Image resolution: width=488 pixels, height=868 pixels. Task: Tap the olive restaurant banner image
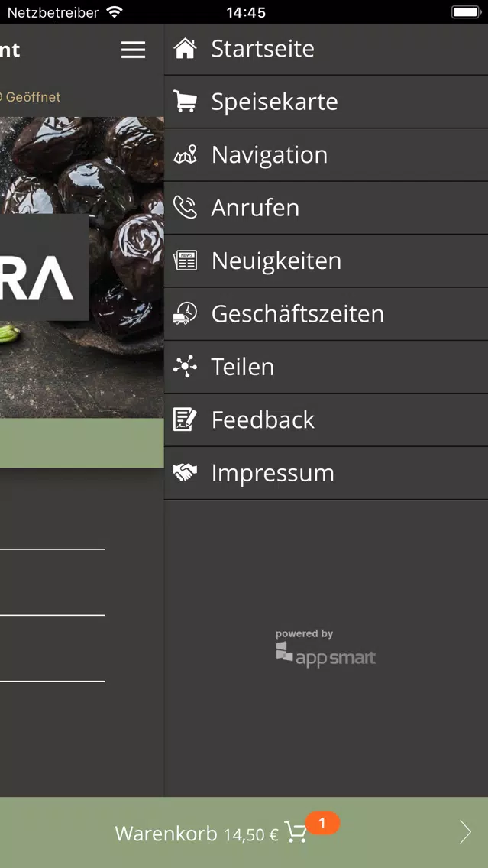click(x=82, y=267)
